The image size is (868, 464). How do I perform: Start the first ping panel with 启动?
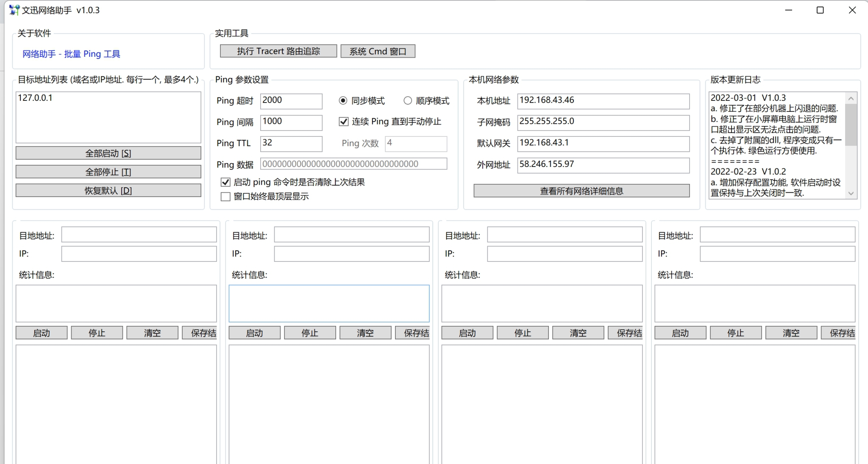click(41, 333)
